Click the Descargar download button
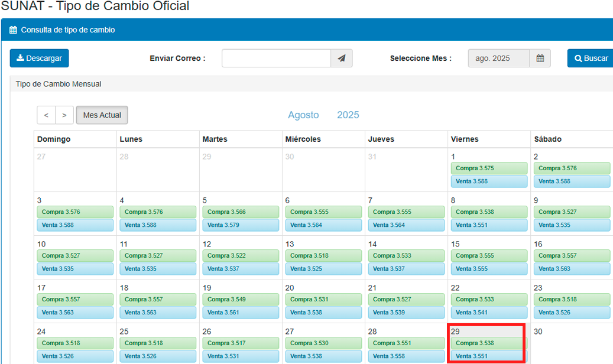Screen dimensions: 613x364 click(39, 58)
